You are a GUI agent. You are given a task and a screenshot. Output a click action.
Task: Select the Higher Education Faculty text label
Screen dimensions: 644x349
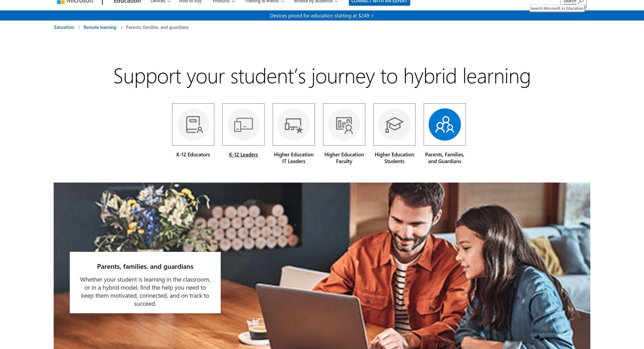344,158
